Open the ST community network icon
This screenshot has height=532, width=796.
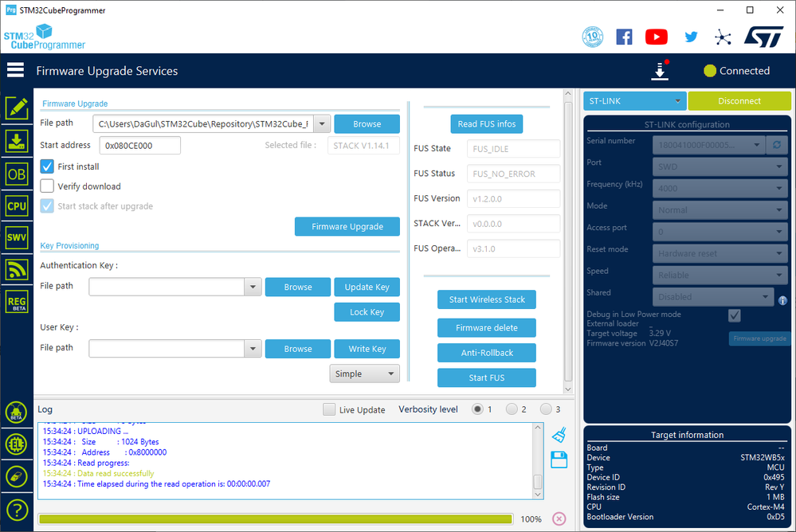(x=723, y=37)
